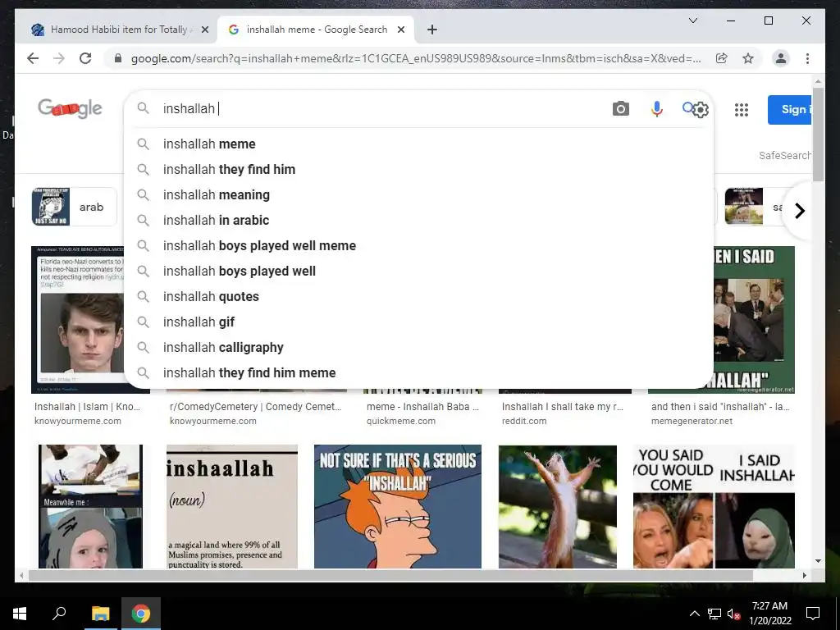Viewport: 840px width, 630px height.
Task: Open the 'Inshallah | Islam | Kno...' result link
Action: click(x=87, y=407)
